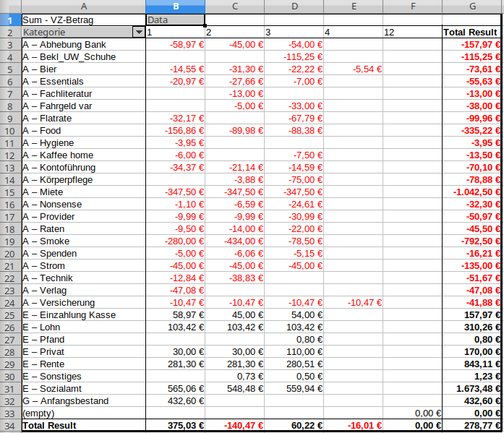504x433 pixels.
Task: Select column E header
Action: (353, 7)
